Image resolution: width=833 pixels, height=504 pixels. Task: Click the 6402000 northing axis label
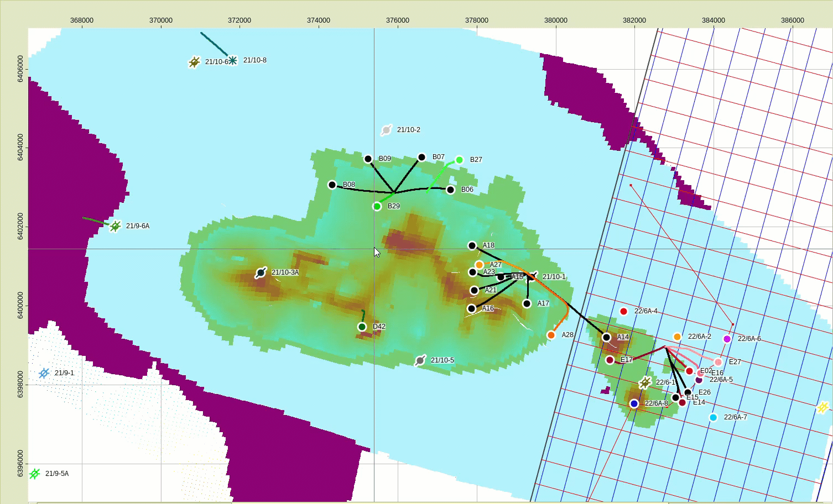pos(21,226)
